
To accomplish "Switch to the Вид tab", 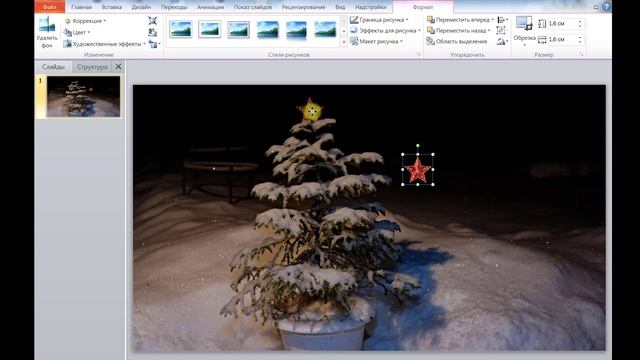I will (x=340, y=7).
